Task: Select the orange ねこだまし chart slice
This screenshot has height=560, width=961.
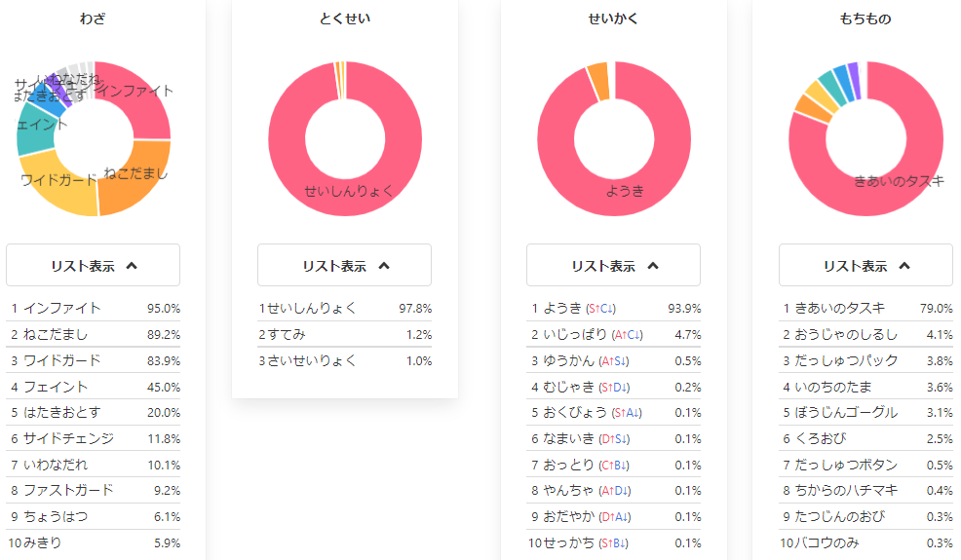Action: (x=135, y=177)
